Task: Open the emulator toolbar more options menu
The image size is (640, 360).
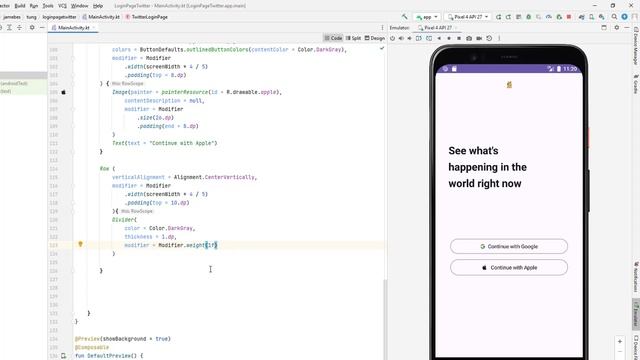Action: click(x=499, y=38)
